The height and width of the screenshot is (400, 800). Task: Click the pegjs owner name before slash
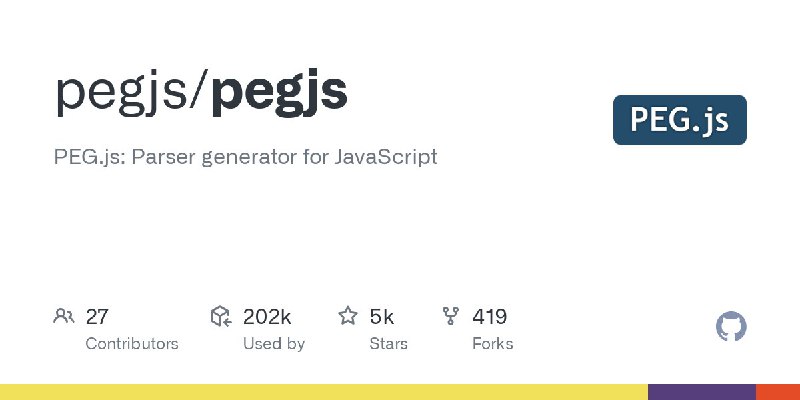point(121,94)
